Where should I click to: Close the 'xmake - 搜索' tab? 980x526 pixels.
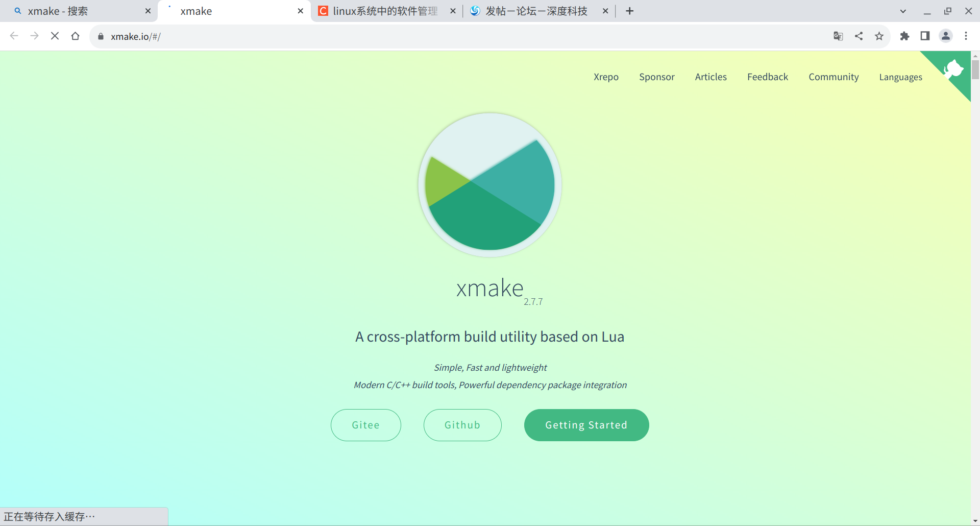pos(148,11)
